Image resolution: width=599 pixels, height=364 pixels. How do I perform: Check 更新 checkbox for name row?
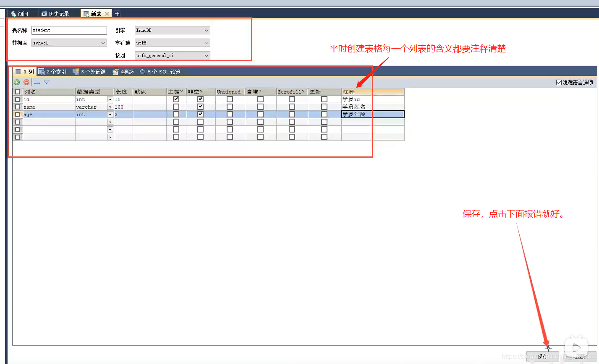[324, 107]
